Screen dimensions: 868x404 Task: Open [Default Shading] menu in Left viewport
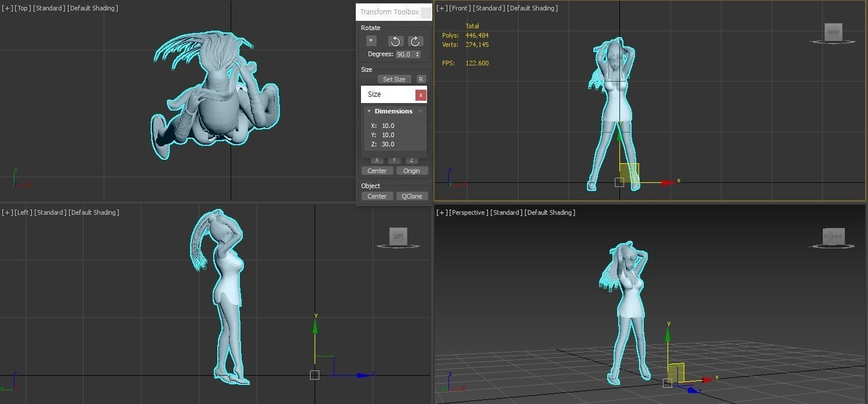pos(94,212)
